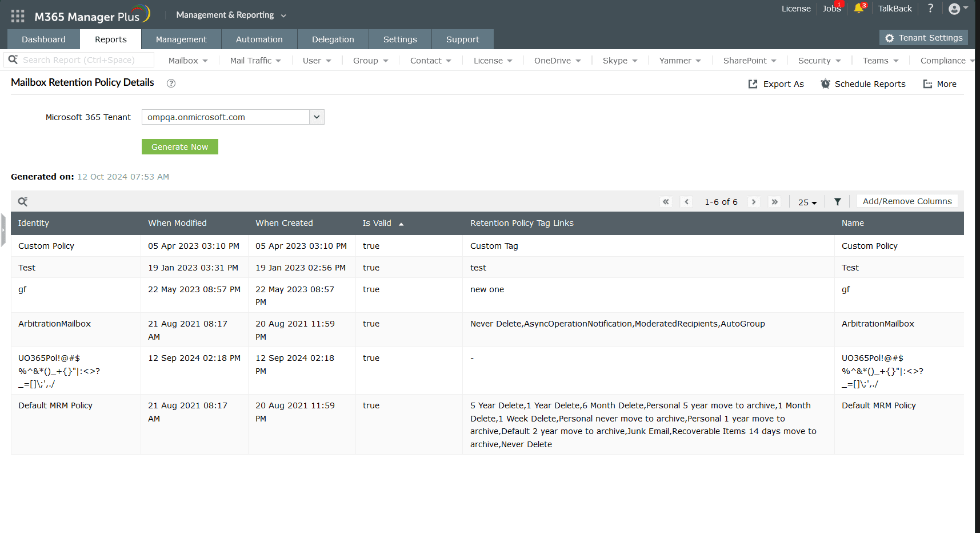This screenshot has height=533, width=980.
Task: Click the Export As icon
Action: click(x=753, y=83)
